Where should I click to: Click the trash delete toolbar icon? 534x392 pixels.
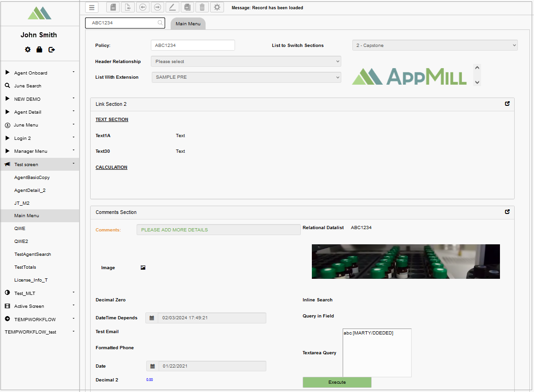click(202, 7)
